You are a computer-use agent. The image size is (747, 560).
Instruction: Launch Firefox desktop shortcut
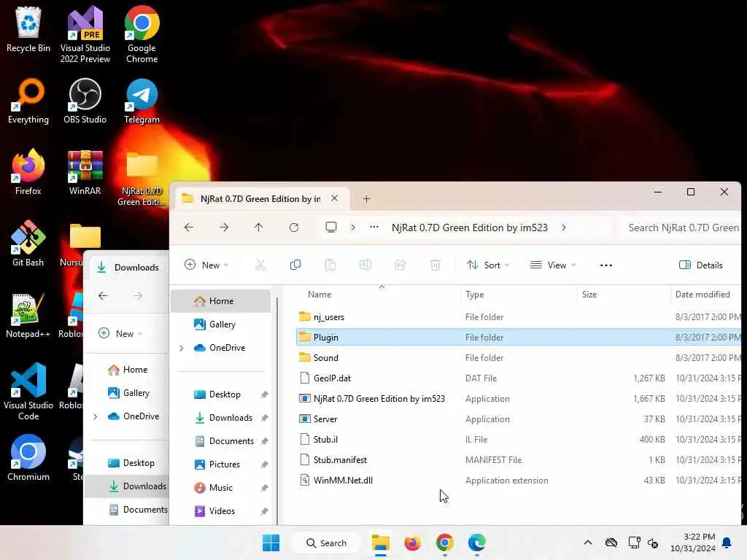coord(28,172)
